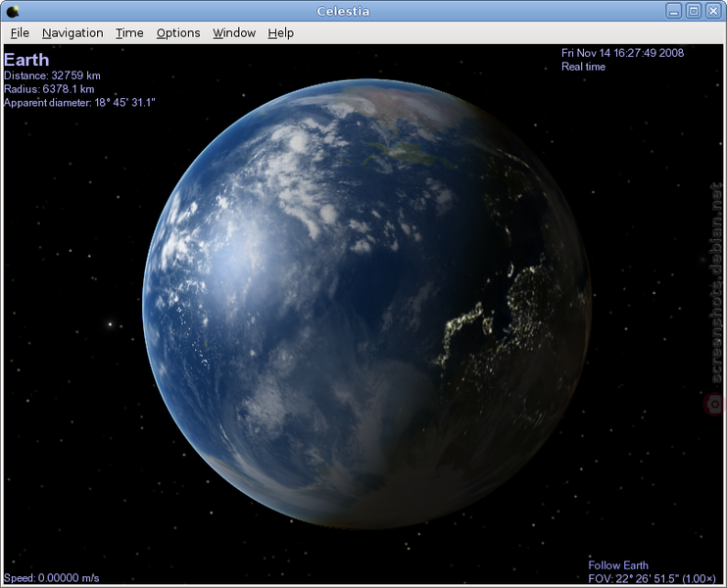727x588 pixels.
Task: Click the 'Speed: 0.00000 m/s' readout
Action: (52, 578)
